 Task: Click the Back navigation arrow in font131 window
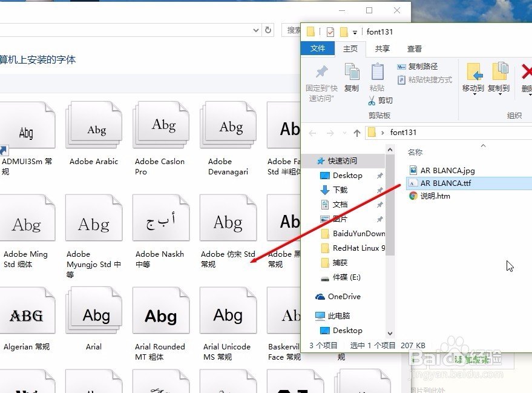[312, 133]
